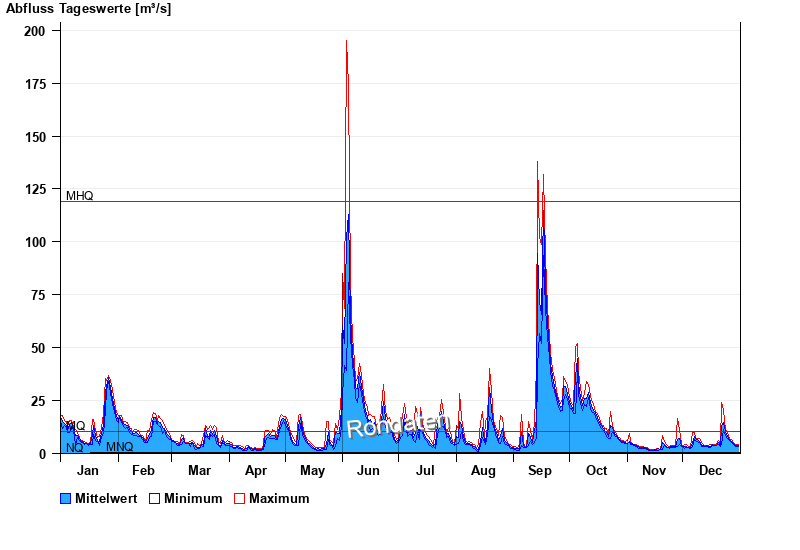Image resolution: width=800 pixels, height=550 pixels.
Task: Click the Apr month label
Action: 256,471
